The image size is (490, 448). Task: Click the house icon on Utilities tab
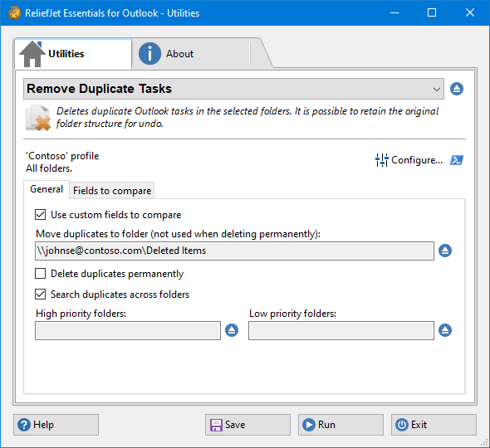coord(32,54)
